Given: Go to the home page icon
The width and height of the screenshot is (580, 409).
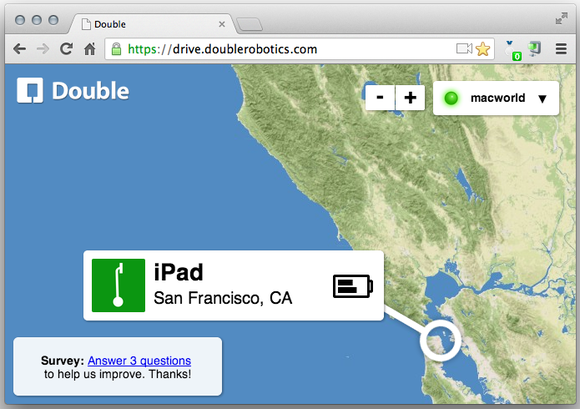Looking at the screenshot, I should click(x=90, y=48).
